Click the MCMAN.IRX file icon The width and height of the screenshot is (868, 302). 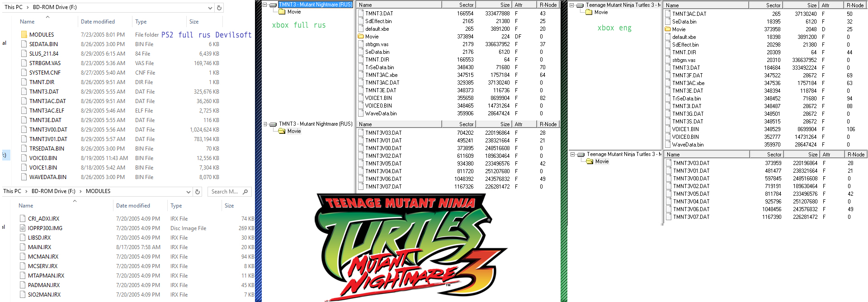point(23,257)
